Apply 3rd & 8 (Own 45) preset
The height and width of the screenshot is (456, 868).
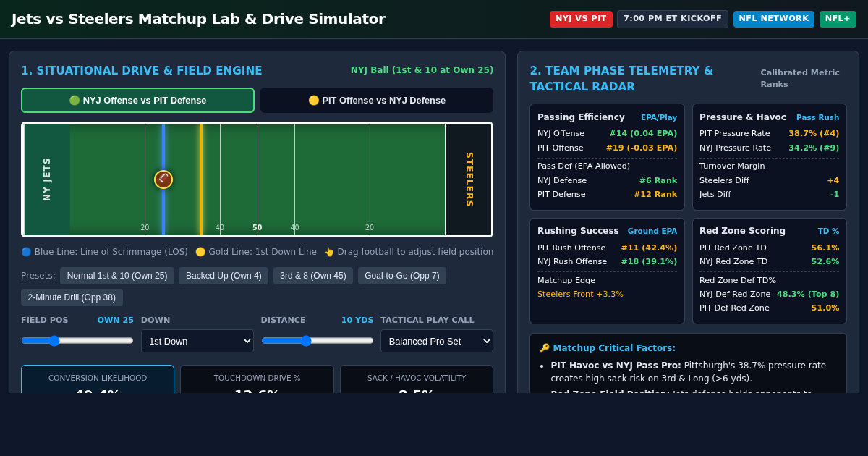313,276
